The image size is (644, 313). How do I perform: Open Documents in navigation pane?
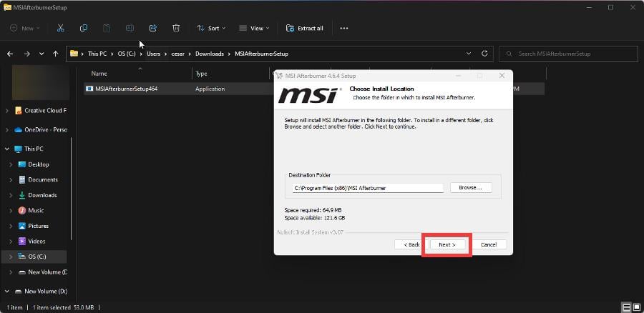(38, 179)
